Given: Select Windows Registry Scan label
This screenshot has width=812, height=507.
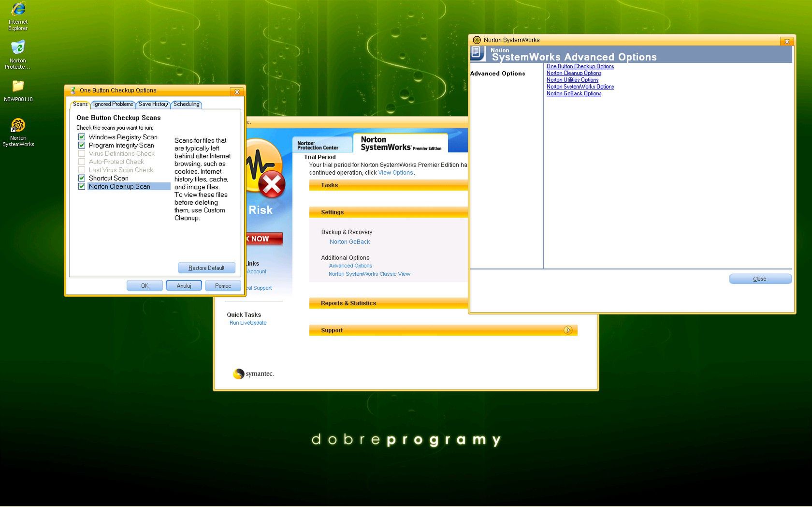Looking at the screenshot, I should [123, 137].
